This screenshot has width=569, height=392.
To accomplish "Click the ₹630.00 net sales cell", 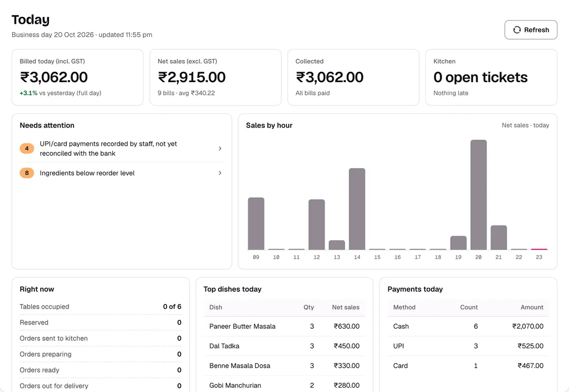I will 347,326.
